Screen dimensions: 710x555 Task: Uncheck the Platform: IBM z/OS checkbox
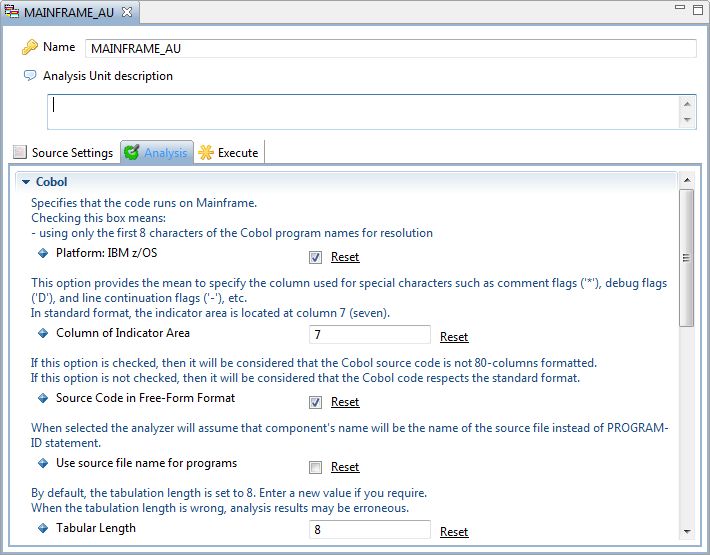[316, 257]
